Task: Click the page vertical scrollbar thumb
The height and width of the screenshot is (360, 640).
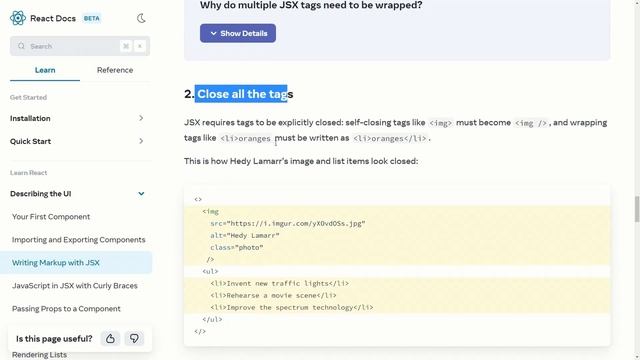Action: tap(636, 209)
